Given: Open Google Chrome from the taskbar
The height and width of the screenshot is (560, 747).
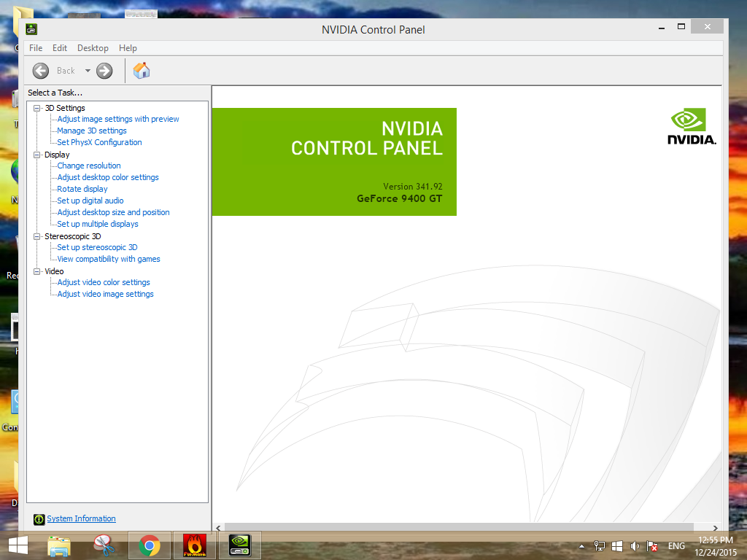Looking at the screenshot, I should [x=150, y=545].
